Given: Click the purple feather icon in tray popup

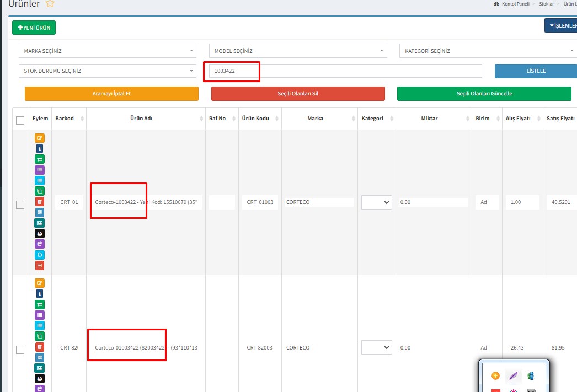Looking at the screenshot, I should point(513,376).
